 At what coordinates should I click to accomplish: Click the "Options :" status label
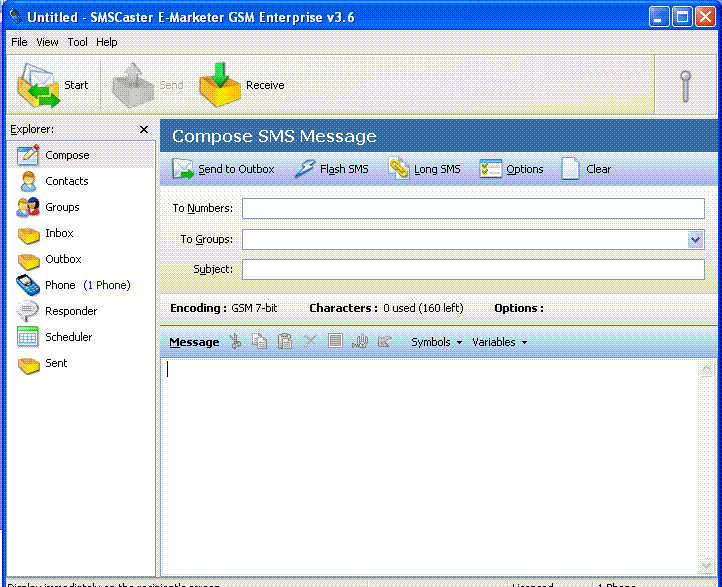coord(519,308)
